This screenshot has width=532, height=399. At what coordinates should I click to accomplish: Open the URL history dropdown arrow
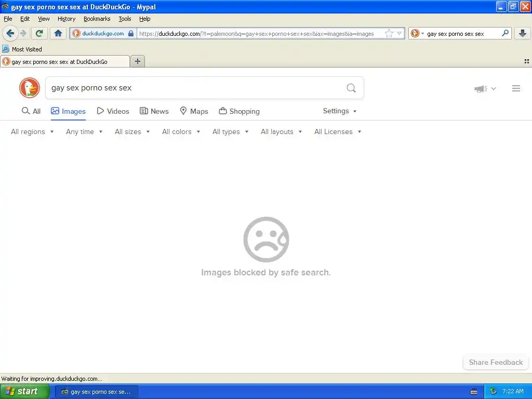pyautogui.click(x=400, y=33)
